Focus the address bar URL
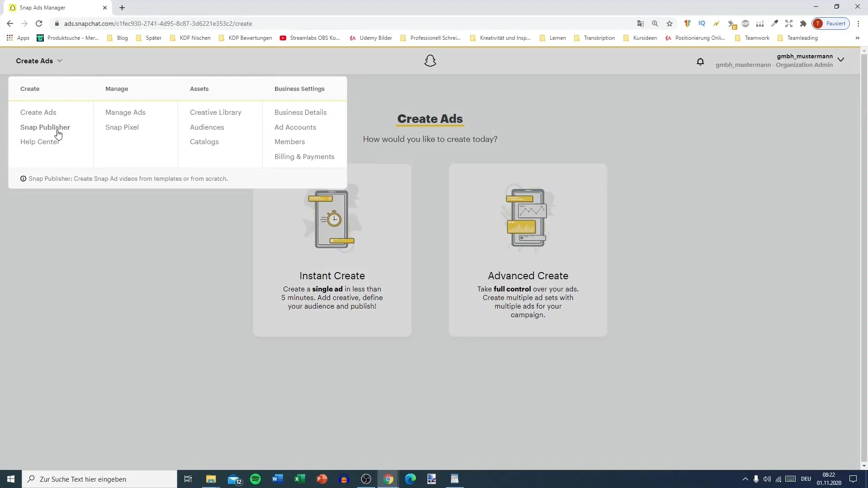 [158, 23]
